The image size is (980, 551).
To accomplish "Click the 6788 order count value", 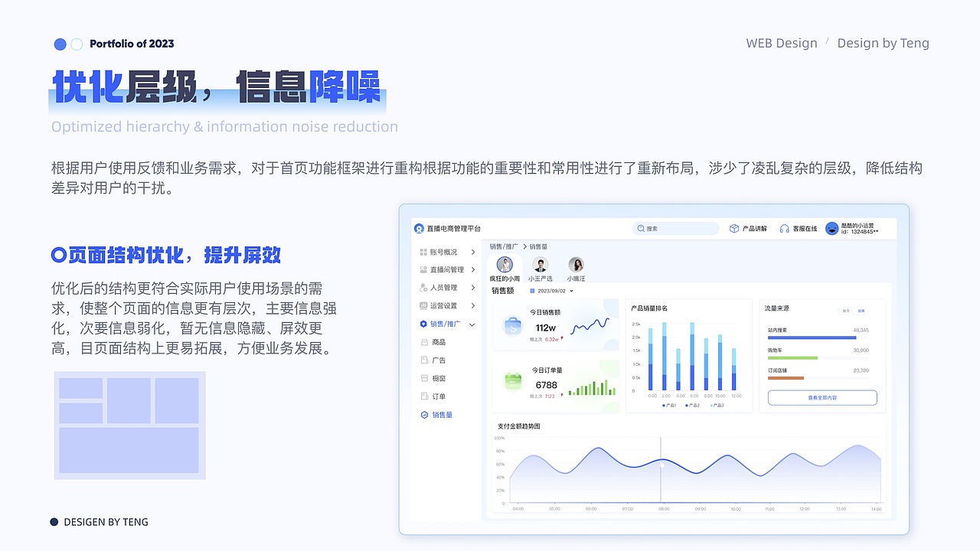I will pos(546,385).
